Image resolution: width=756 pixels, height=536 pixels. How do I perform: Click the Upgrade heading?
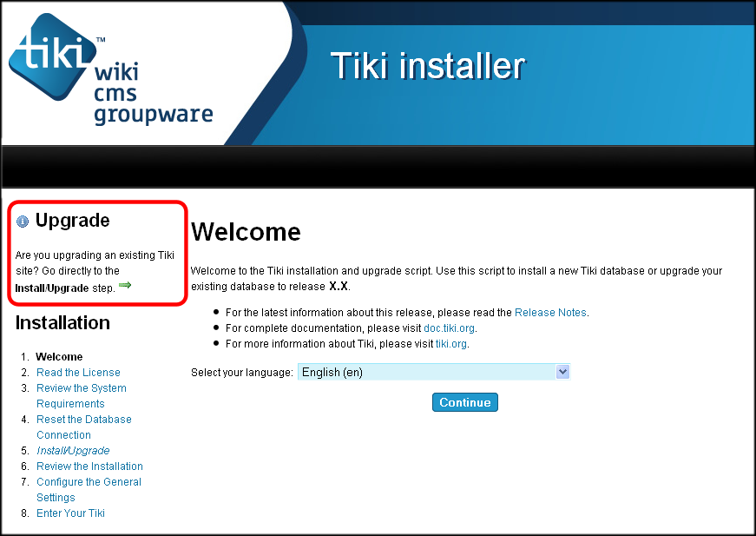(73, 221)
